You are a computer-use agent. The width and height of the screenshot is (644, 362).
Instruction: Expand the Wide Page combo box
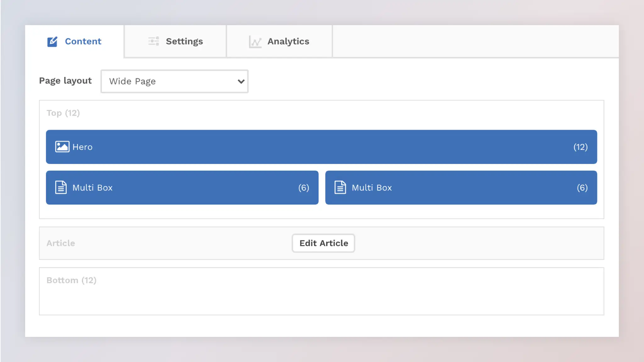tap(174, 81)
